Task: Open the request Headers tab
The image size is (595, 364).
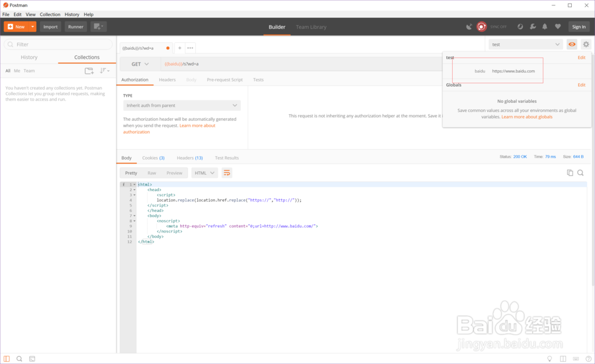Action: tap(167, 80)
